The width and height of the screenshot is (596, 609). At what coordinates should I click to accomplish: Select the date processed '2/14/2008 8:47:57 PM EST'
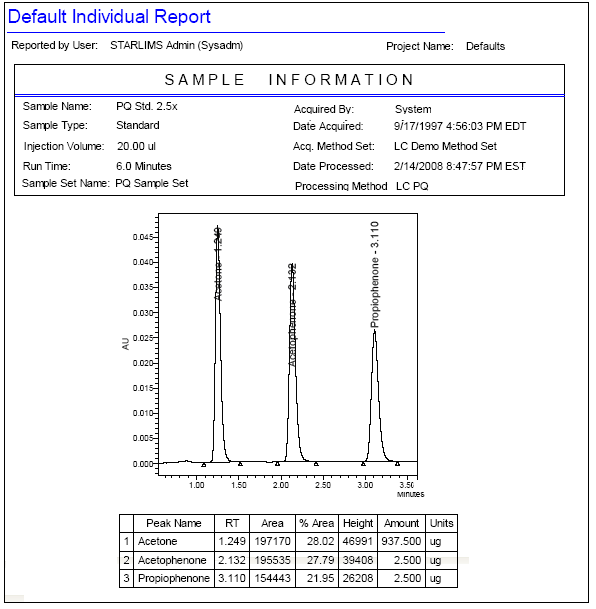[460, 166]
